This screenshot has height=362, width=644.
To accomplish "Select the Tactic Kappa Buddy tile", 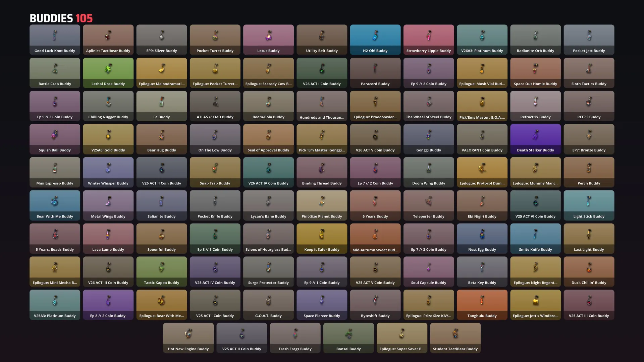I will click(x=161, y=271).
